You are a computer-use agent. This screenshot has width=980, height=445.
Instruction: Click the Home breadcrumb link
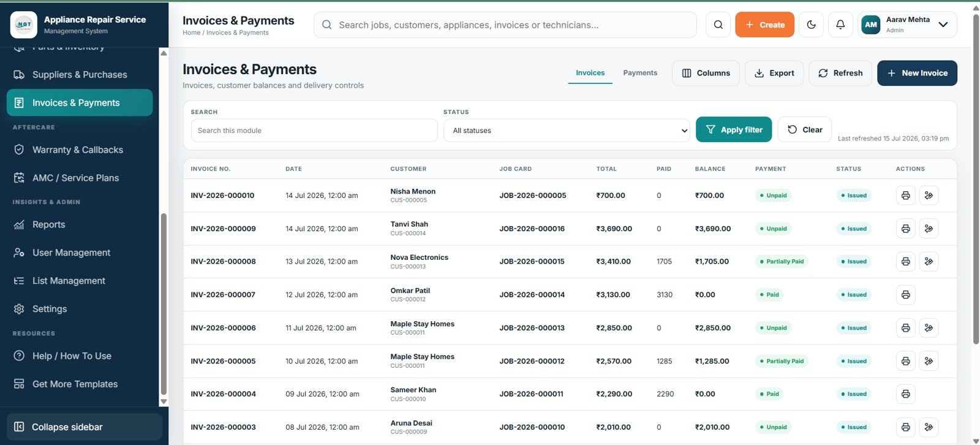191,33
